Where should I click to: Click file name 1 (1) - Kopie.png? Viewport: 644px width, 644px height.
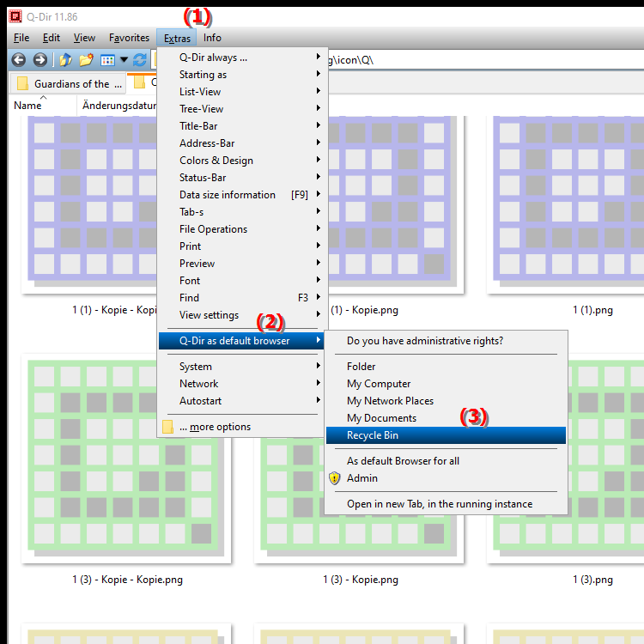(x=364, y=310)
